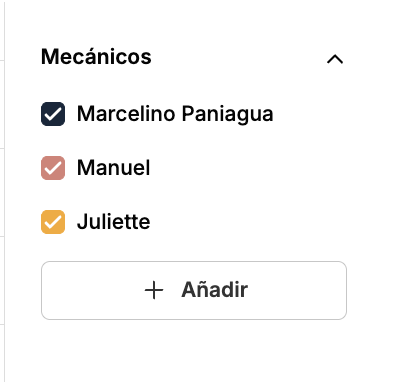The width and height of the screenshot is (412, 382).
Task: Click the Añadir text label
Action: (214, 290)
